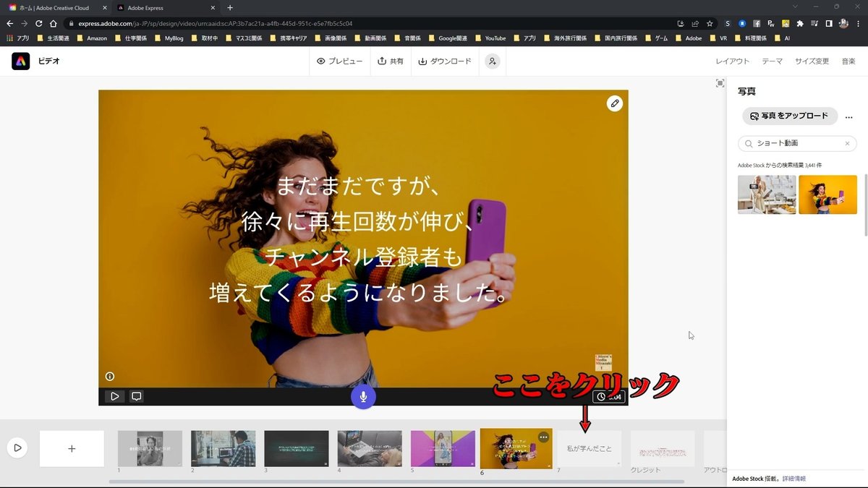
Task: Click the install app icon in address bar
Action: click(x=681, y=23)
